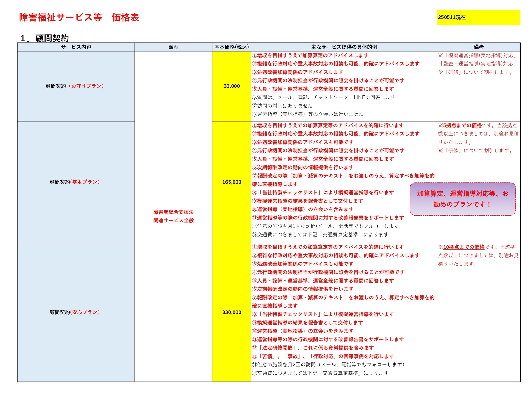
Task: Click the 顧問契約(お守りプラン) cell
Action: pos(75,86)
